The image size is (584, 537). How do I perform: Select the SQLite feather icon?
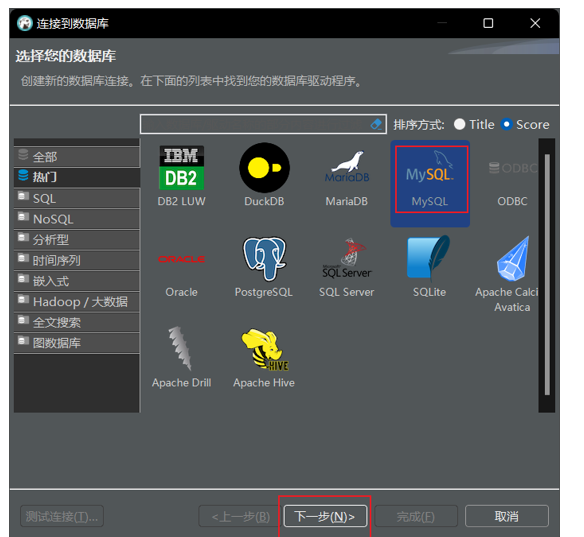pos(429,258)
